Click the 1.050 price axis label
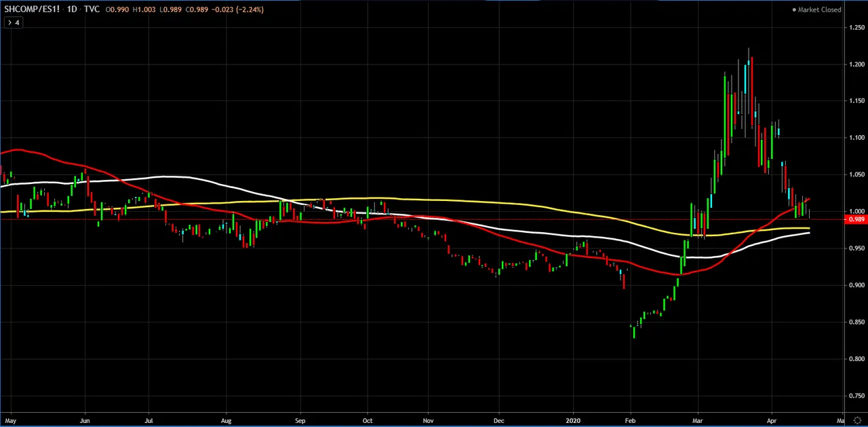Screen dimensions: 868x427 [x=856, y=174]
